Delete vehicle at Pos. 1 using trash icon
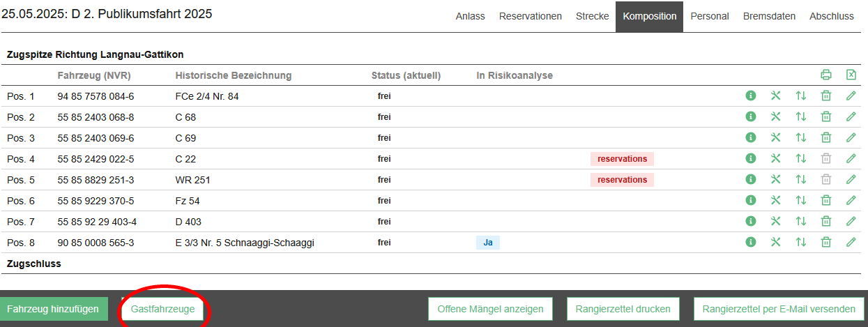868x327 pixels. pyautogui.click(x=826, y=96)
